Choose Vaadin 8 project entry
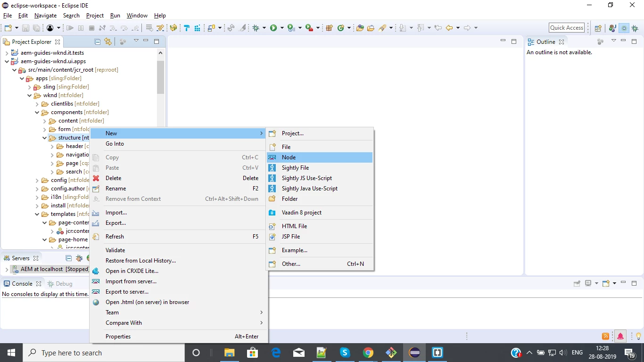This screenshot has width=644, height=362. point(320,213)
